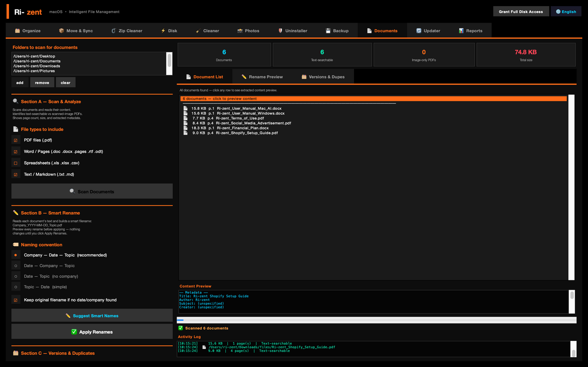
Task: Click the file icon in Activity Log entry
Action: tap(204, 347)
